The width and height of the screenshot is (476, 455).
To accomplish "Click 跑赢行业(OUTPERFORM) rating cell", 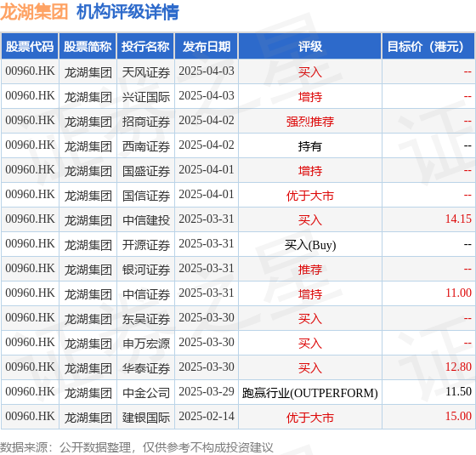I will tap(310, 392).
